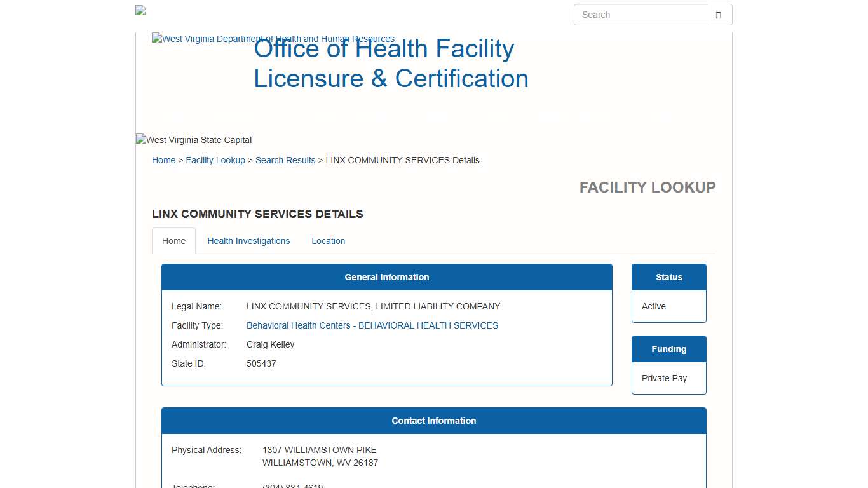The height and width of the screenshot is (488, 868).
Task: Select the Active status text
Action: tap(654, 306)
